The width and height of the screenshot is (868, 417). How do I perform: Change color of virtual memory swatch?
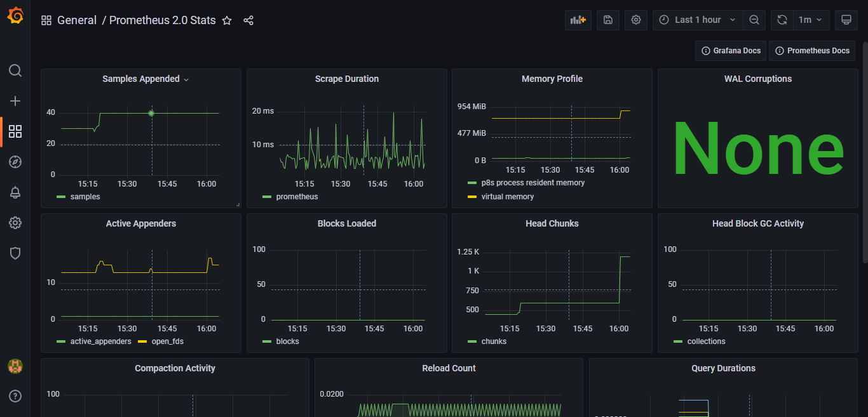[x=472, y=197]
